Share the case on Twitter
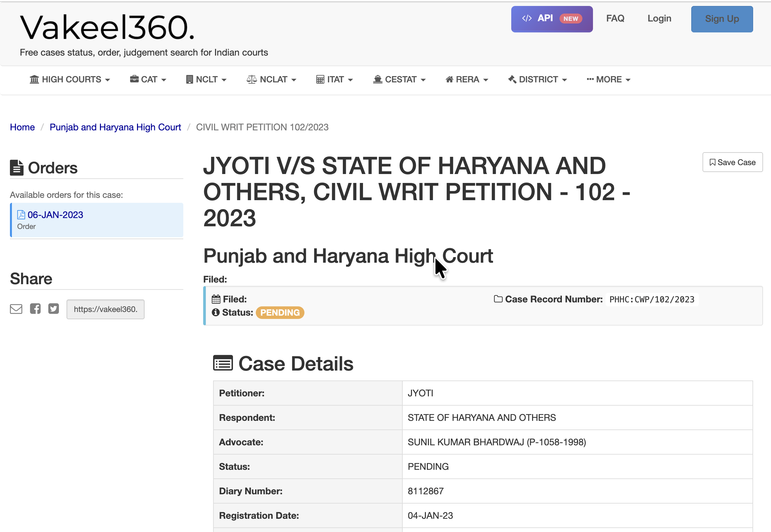This screenshot has width=771, height=532. (53, 309)
